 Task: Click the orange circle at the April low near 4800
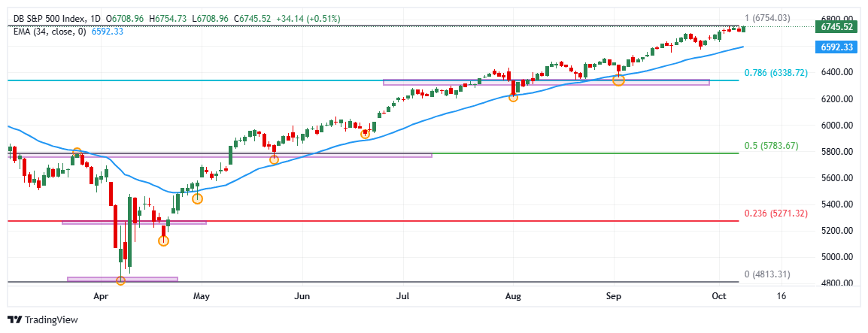[x=120, y=280]
